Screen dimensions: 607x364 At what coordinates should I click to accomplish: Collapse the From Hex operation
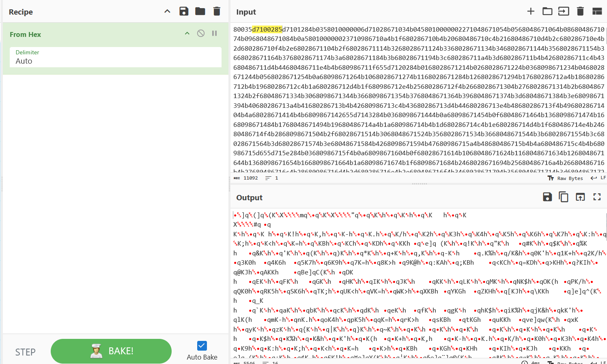187,33
